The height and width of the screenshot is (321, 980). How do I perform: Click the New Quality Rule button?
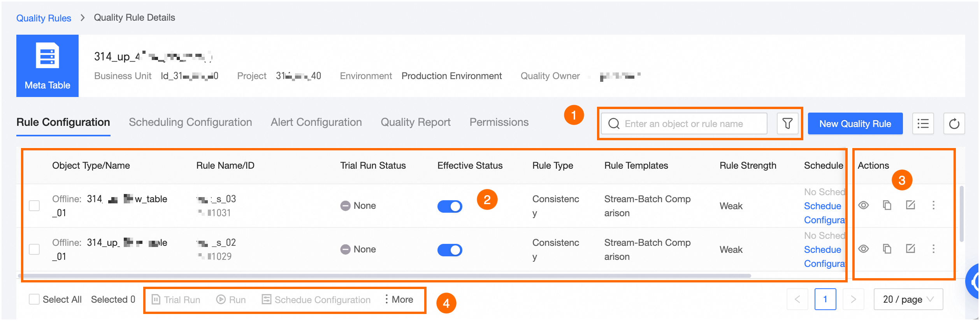855,123
